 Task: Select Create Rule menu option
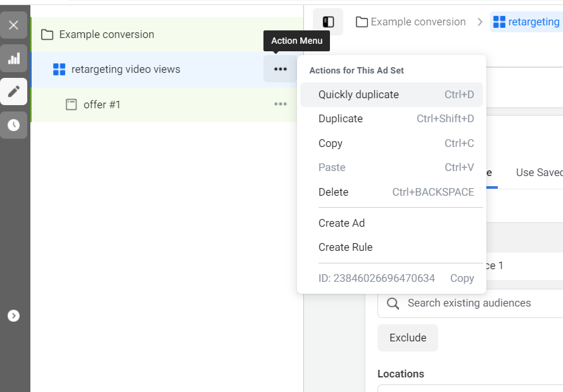pyautogui.click(x=346, y=248)
